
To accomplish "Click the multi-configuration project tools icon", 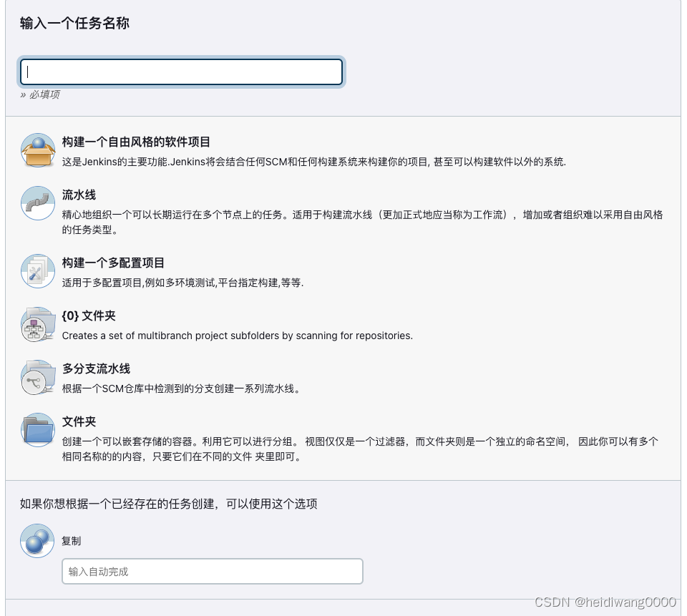I will [38, 271].
